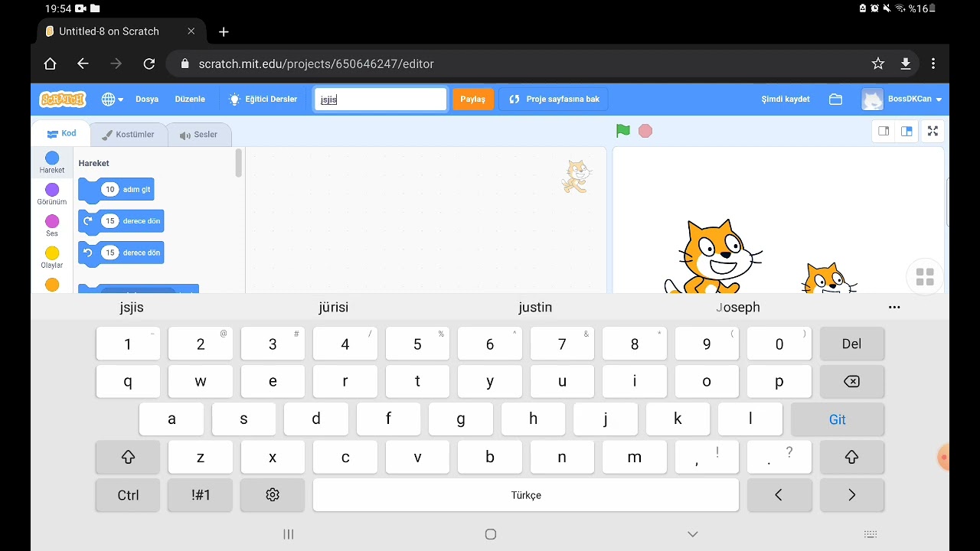Tap the keyboard Ctrl key
This screenshot has height=551, width=980.
coord(128,495)
